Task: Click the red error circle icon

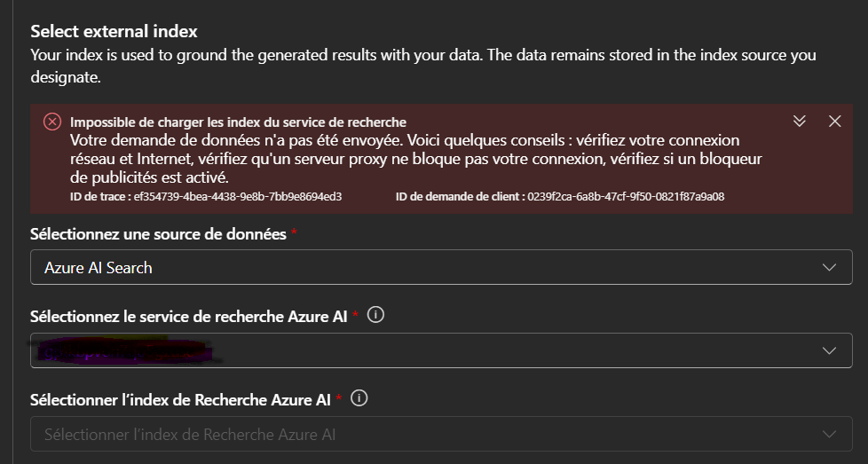Action: (x=52, y=122)
